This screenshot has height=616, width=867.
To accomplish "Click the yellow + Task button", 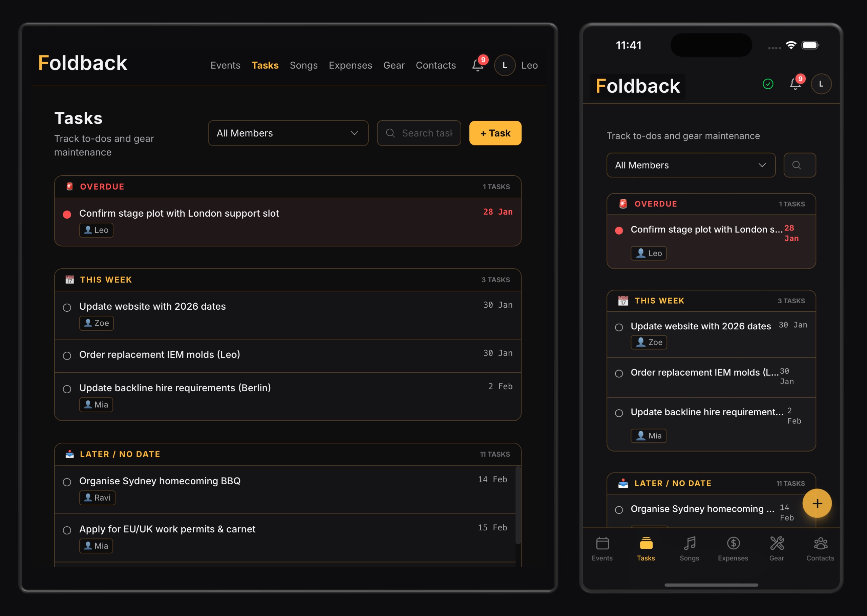I will pyautogui.click(x=495, y=133).
